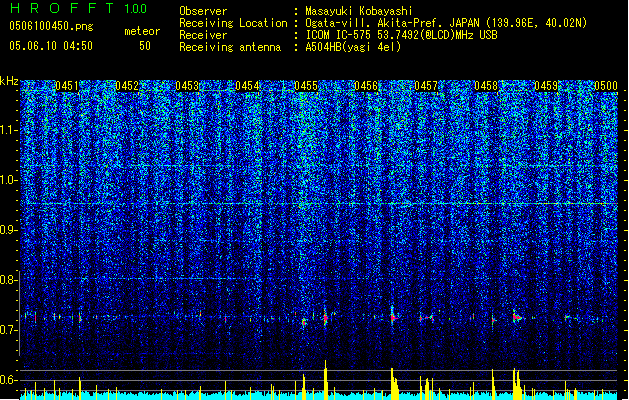Select ICOM IC-575 53.7492 MHz USB text
This screenshot has width=629, height=400.
[401, 35]
